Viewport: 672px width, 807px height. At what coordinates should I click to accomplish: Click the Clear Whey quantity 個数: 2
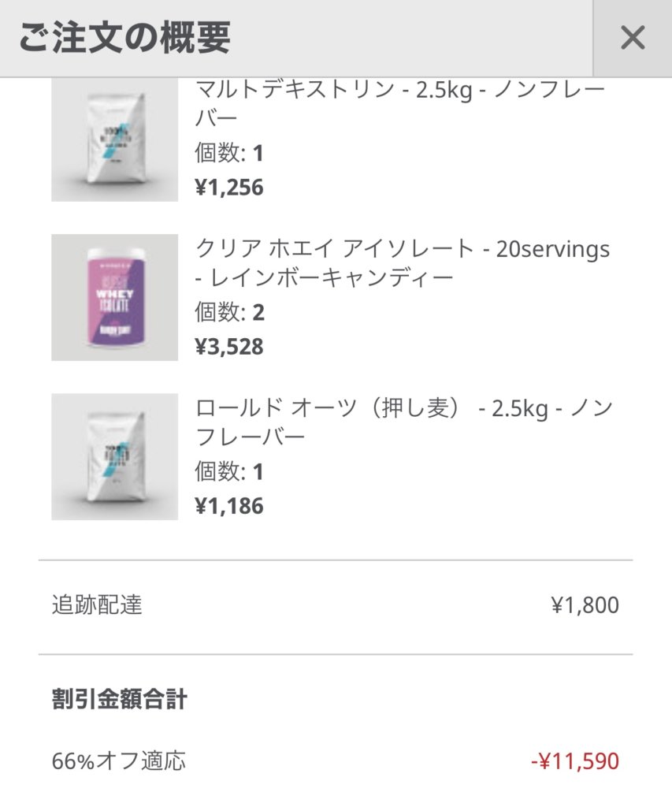coord(229,312)
